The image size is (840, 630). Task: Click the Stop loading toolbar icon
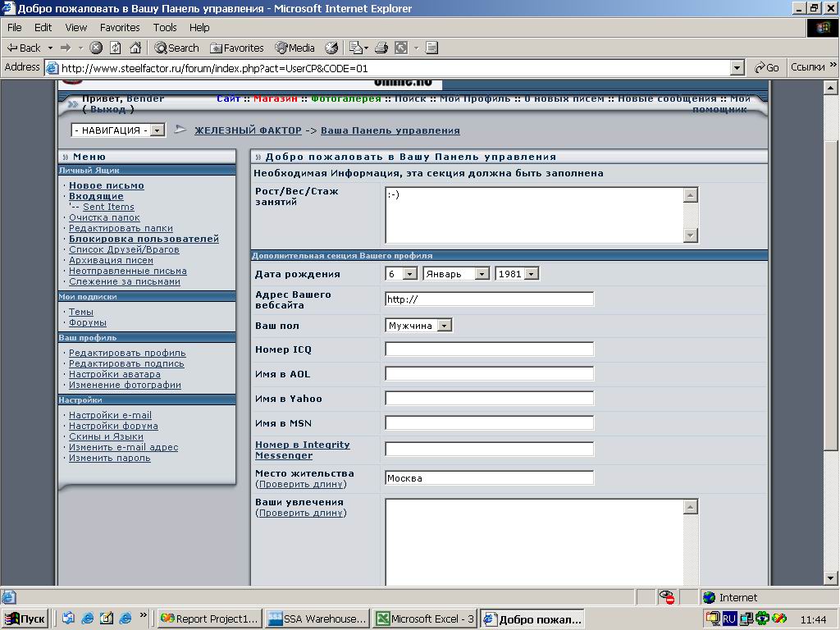[x=96, y=48]
